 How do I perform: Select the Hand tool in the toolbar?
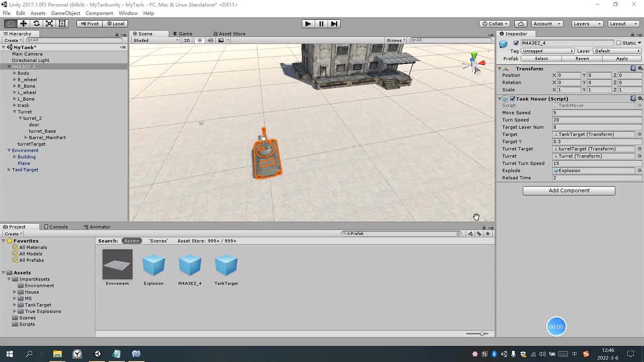10,24
